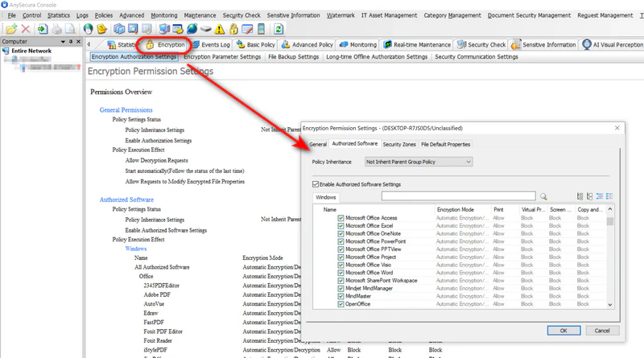This screenshot has width=644, height=358.
Task: Click the screen with pencil toolbar icon
Action: click(x=247, y=29)
